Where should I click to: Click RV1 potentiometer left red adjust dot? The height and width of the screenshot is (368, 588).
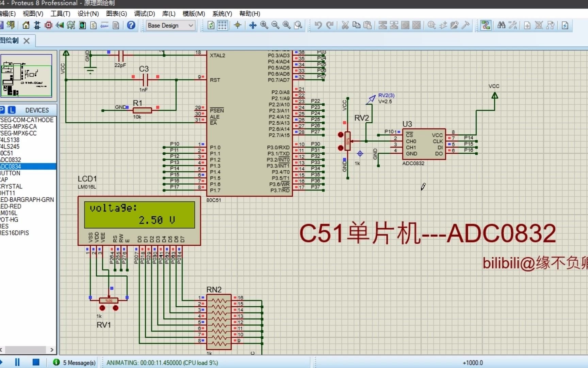coord(102,308)
